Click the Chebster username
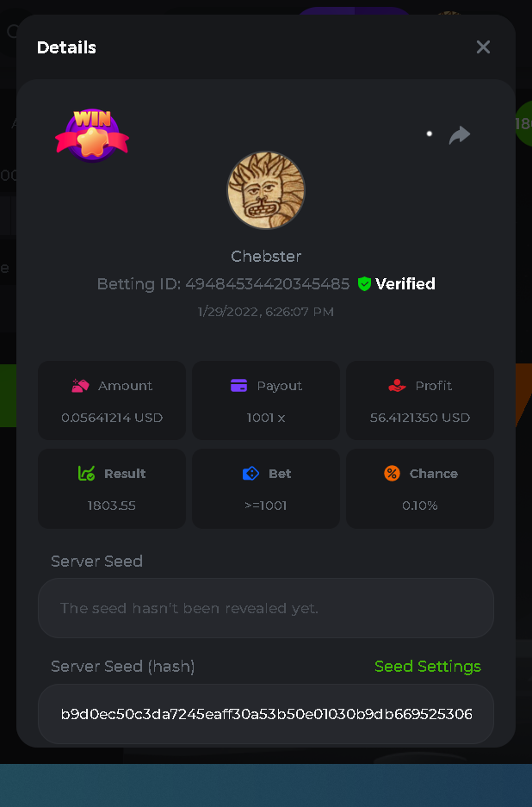The width and height of the screenshot is (532, 807). [x=266, y=257]
